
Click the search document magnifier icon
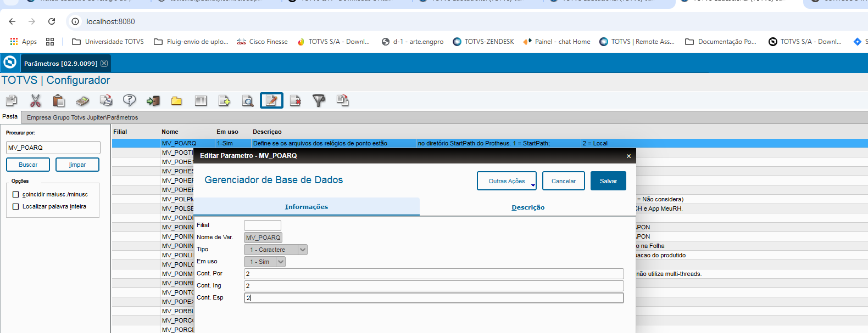tap(248, 100)
